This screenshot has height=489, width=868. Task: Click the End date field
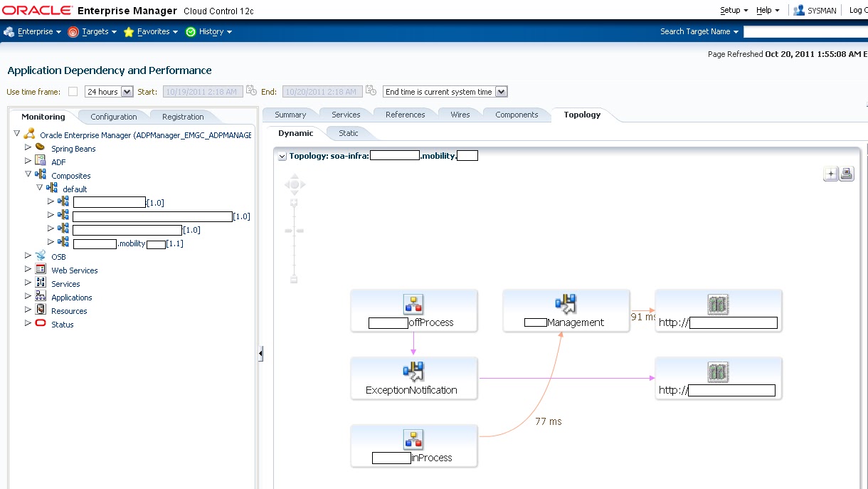(x=322, y=92)
